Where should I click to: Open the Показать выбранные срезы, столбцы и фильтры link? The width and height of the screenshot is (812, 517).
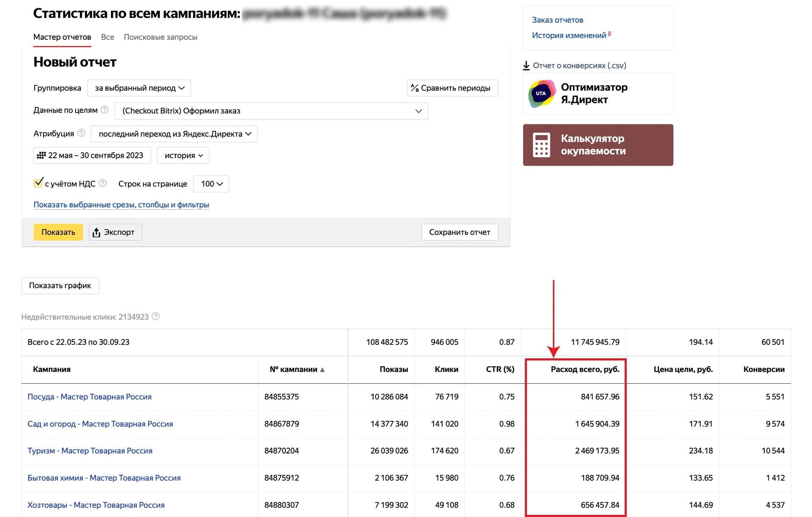point(121,205)
